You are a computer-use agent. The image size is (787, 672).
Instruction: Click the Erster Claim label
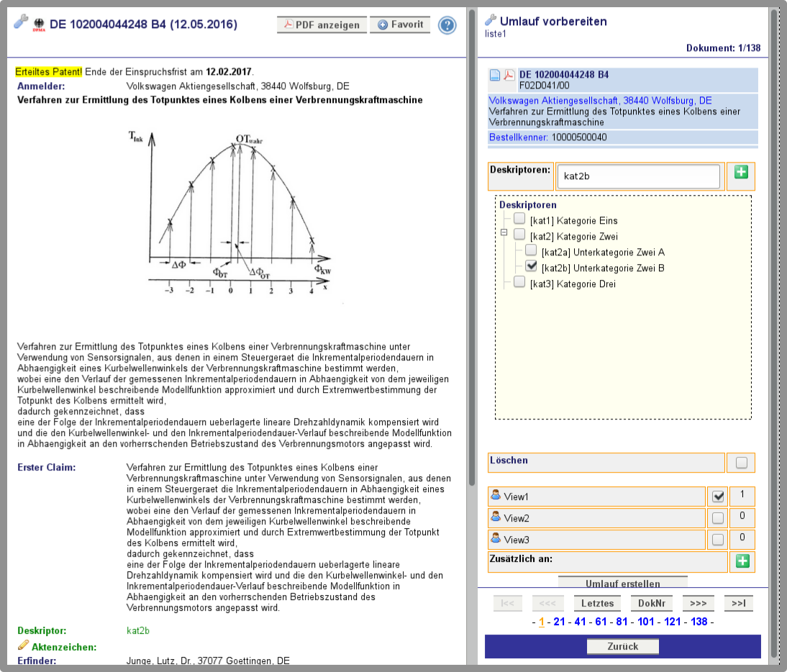click(x=47, y=467)
